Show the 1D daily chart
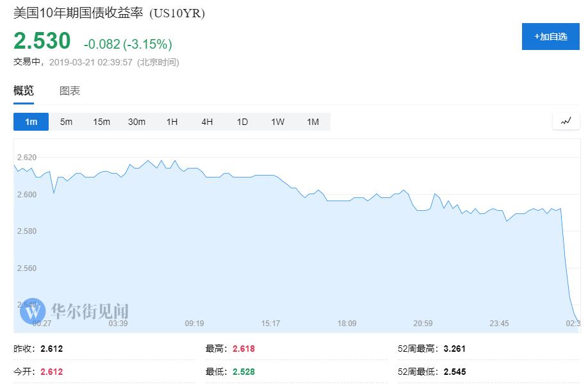Screen dimensions: 588x387 tap(242, 122)
